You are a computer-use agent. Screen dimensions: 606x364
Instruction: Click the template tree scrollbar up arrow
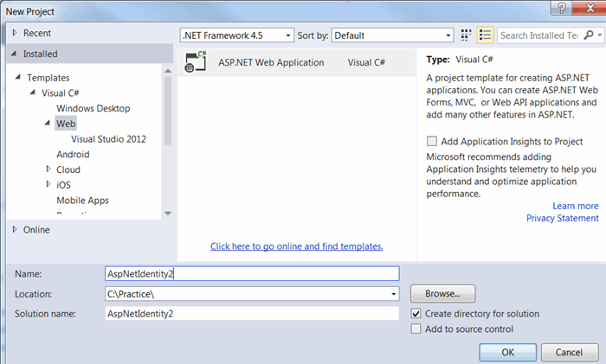[x=168, y=71]
